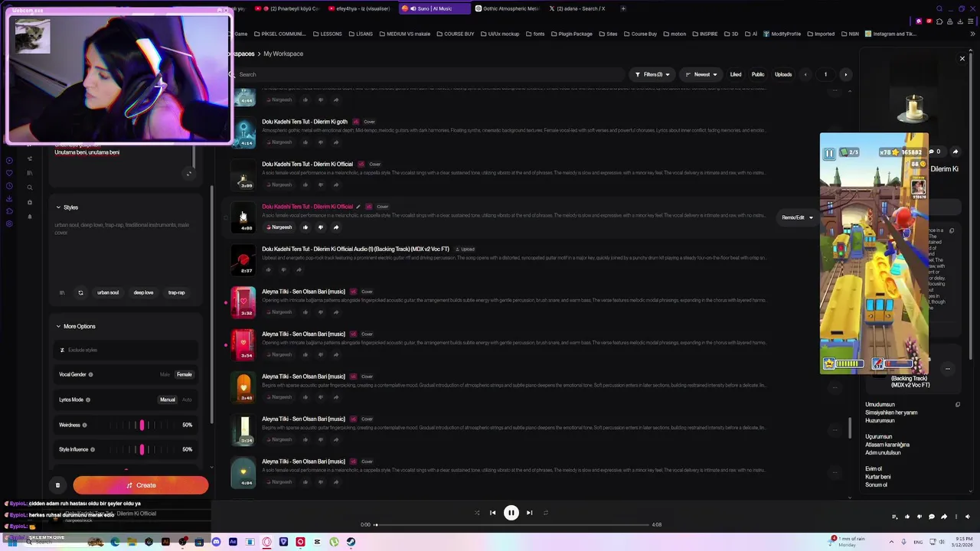Image resolution: width=980 pixels, height=551 pixels.
Task: Open the search icon in the left sidebar
Action: 30,187
